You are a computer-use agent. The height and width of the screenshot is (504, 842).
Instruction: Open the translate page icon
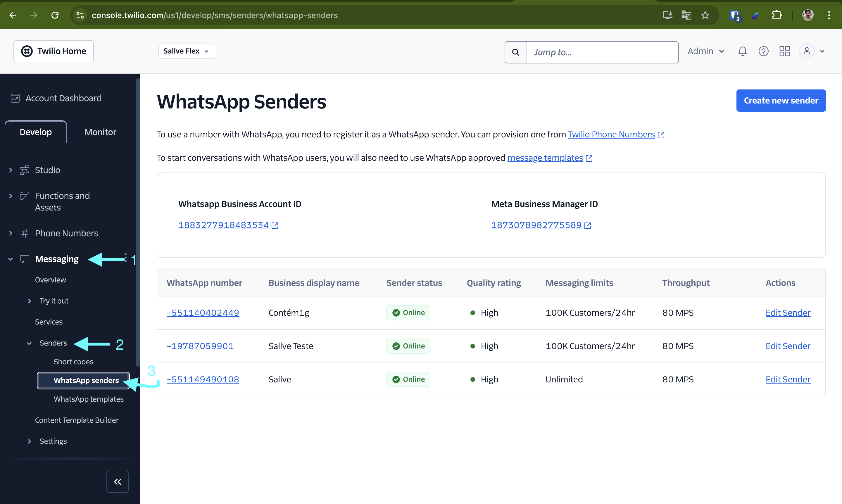point(686,15)
